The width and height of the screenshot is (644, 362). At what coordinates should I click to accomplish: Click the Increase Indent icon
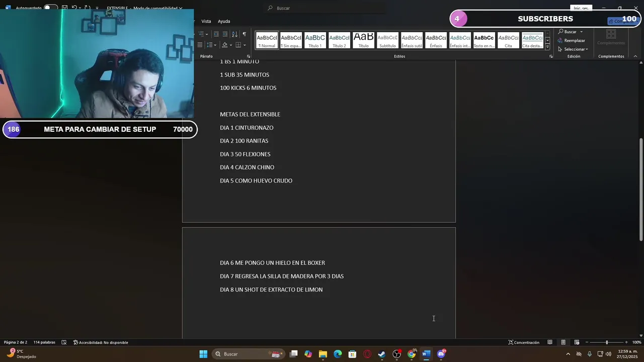[225, 34]
